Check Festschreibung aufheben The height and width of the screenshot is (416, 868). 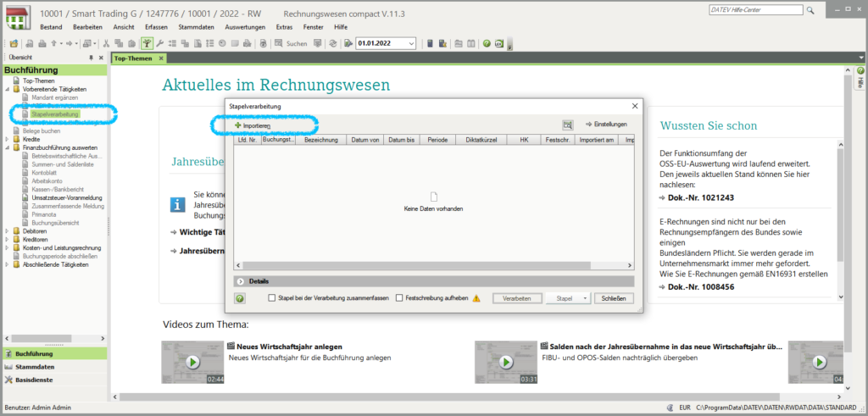click(x=400, y=298)
